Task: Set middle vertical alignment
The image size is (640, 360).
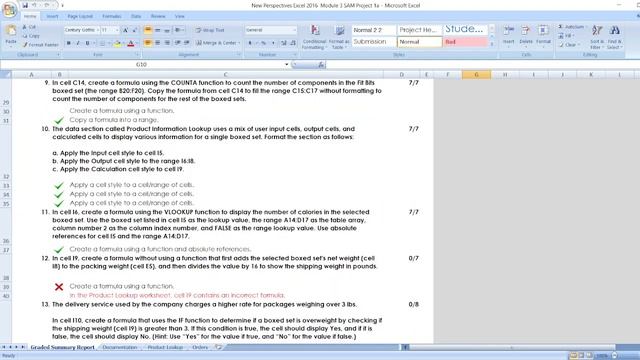Action: click(x=158, y=30)
